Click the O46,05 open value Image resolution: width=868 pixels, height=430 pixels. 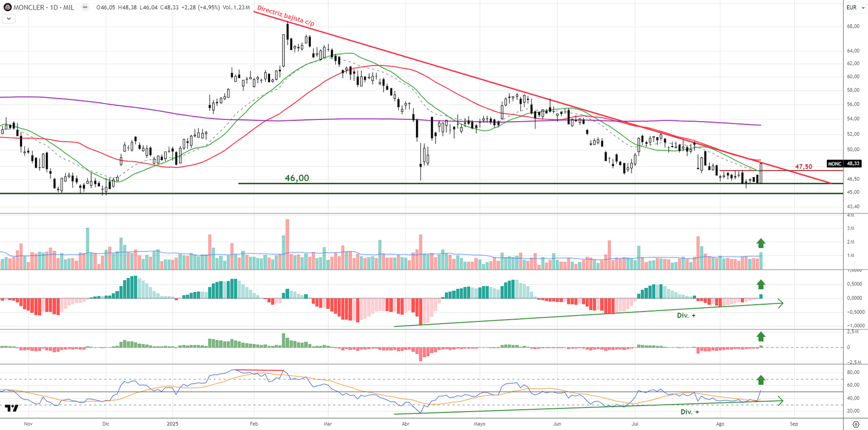pyautogui.click(x=106, y=8)
